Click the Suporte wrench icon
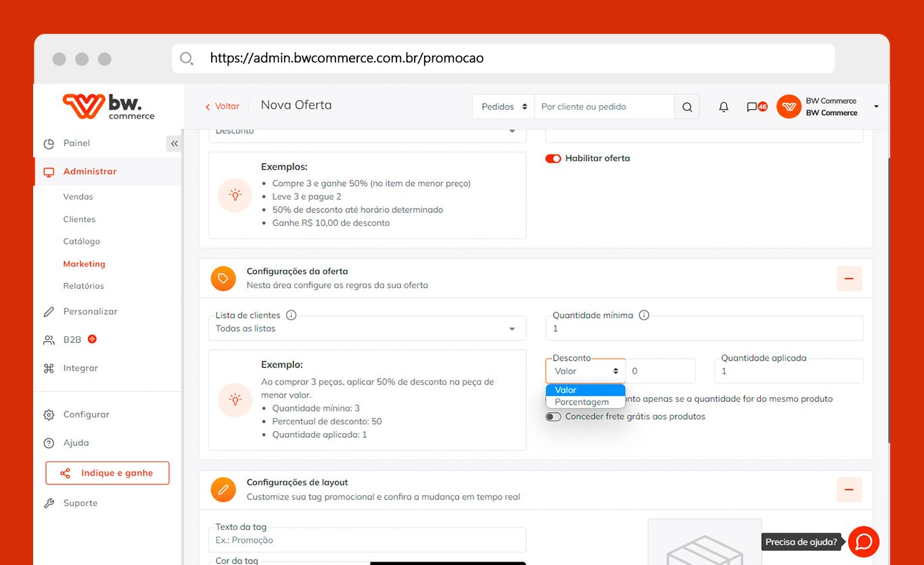Viewport: 924px width, 565px height. coord(49,503)
